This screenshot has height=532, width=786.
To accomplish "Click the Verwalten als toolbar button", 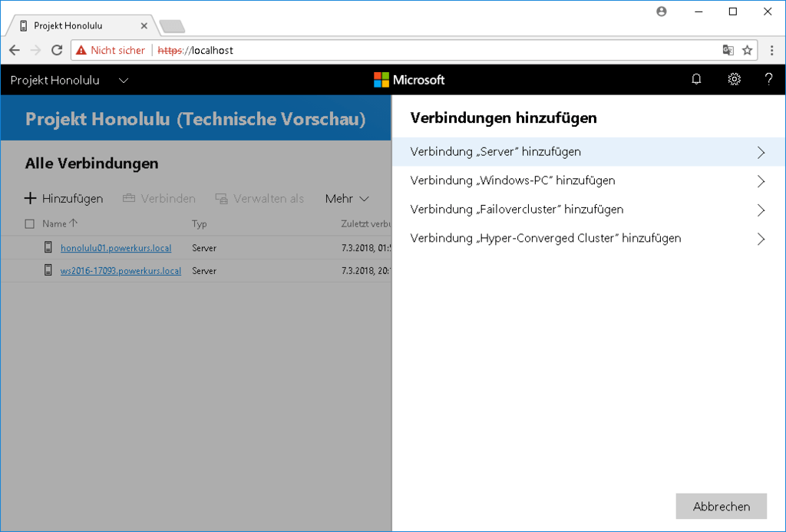I will (259, 199).
